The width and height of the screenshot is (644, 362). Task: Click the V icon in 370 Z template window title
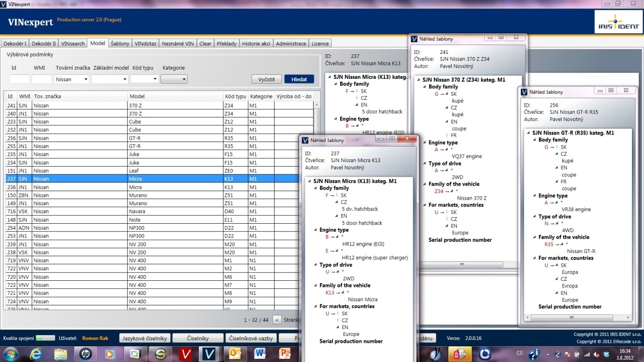pyautogui.click(x=414, y=39)
